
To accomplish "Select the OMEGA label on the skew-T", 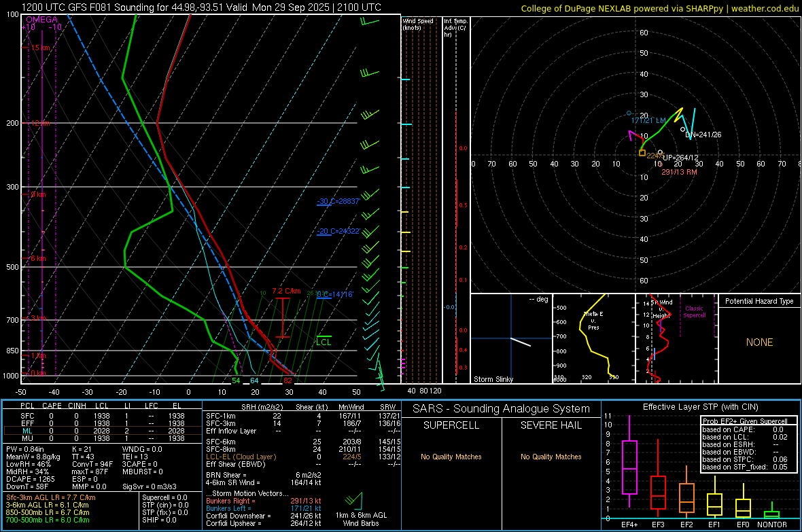I will click(x=41, y=20).
